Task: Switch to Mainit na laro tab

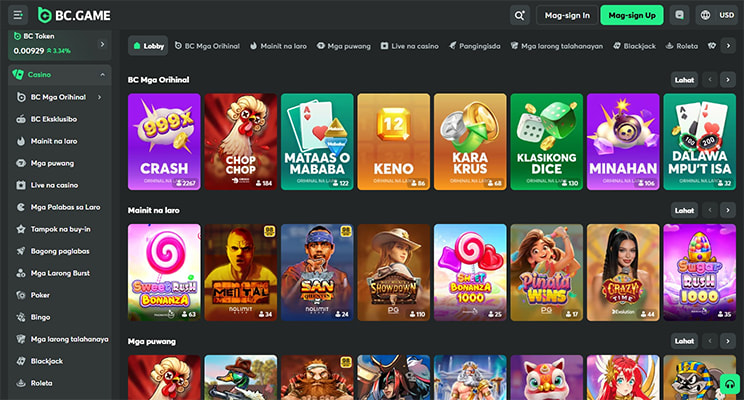Action: [279, 46]
